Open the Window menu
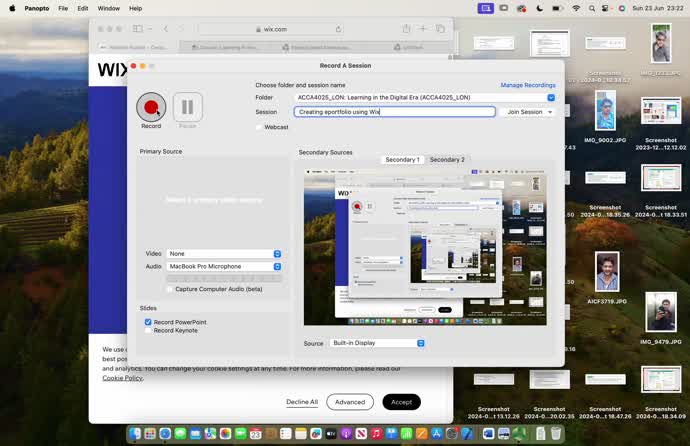690x446 pixels. [x=108, y=8]
